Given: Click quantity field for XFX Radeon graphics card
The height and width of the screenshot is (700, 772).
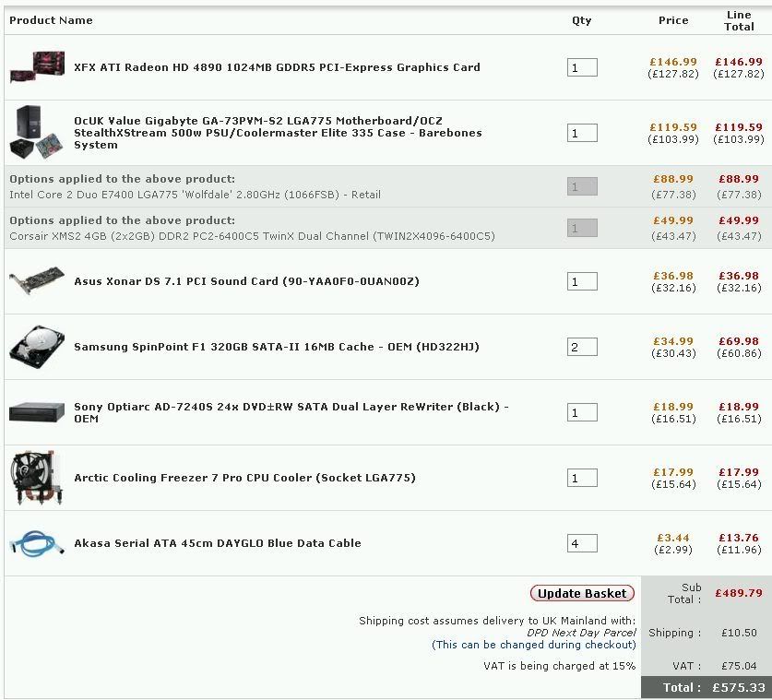Looking at the screenshot, I should click(x=582, y=67).
